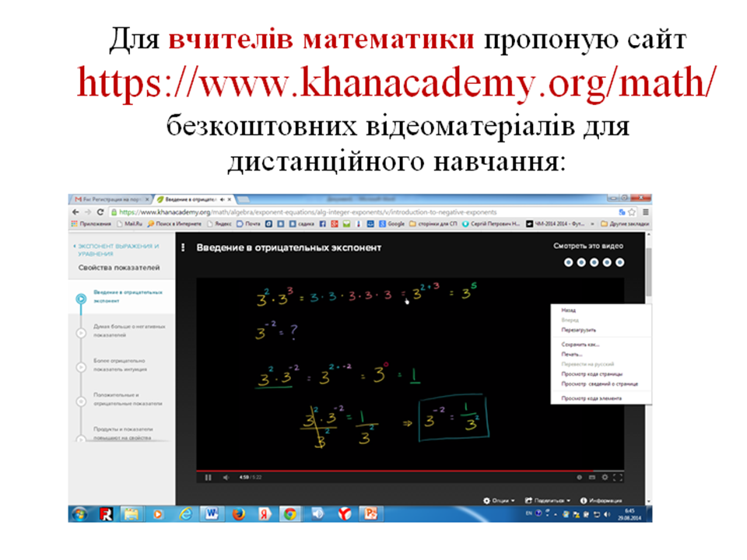Open the Google bookmark
The width and height of the screenshot is (747, 560).
(392, 223)
